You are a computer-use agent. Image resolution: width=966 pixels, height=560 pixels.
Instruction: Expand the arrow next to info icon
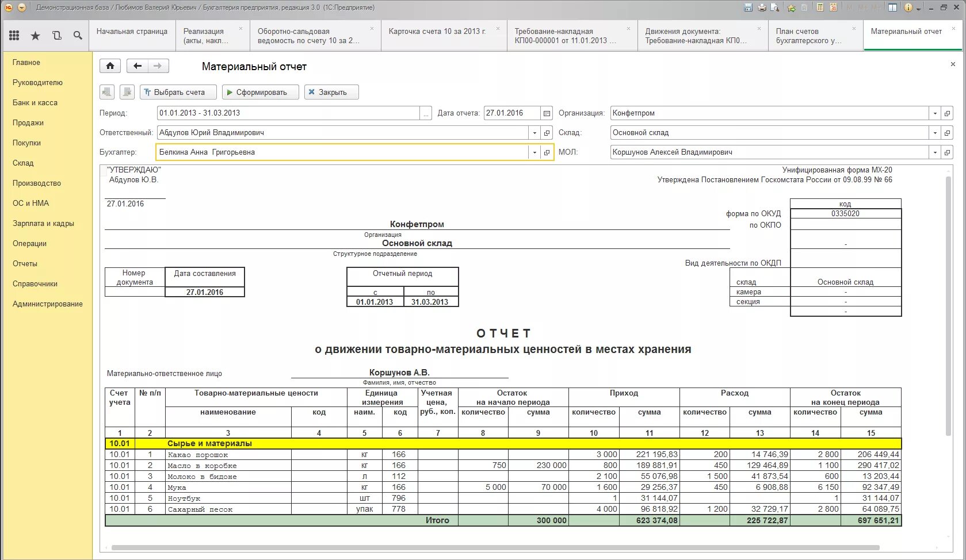918,8
